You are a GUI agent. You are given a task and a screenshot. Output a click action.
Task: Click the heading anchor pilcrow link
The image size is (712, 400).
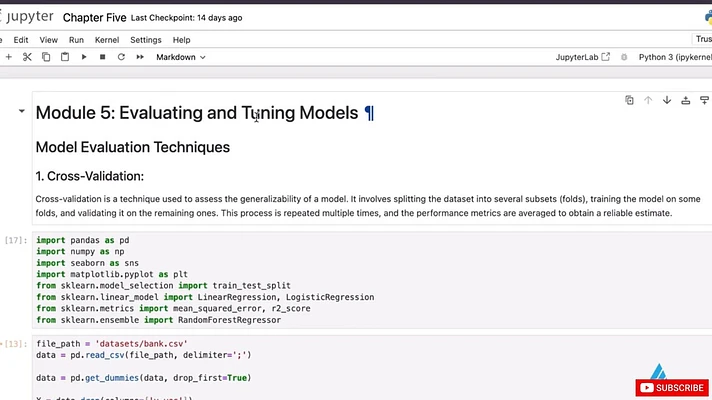369,113
